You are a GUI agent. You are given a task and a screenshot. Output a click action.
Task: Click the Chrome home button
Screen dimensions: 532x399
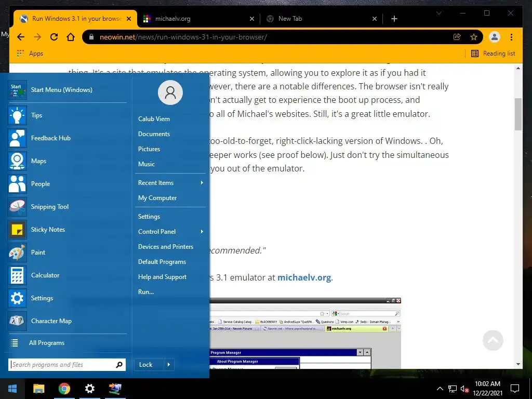click(x=71, y=37)
